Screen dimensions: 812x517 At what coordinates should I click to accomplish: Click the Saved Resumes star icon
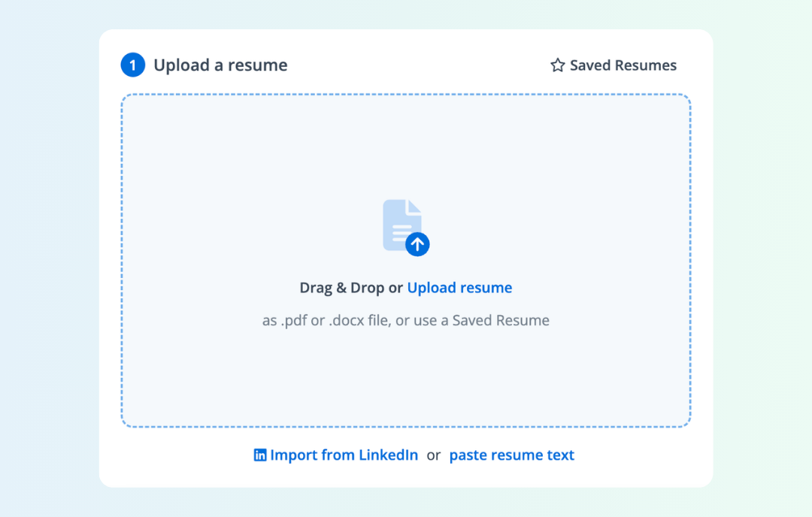coord(557,65)
